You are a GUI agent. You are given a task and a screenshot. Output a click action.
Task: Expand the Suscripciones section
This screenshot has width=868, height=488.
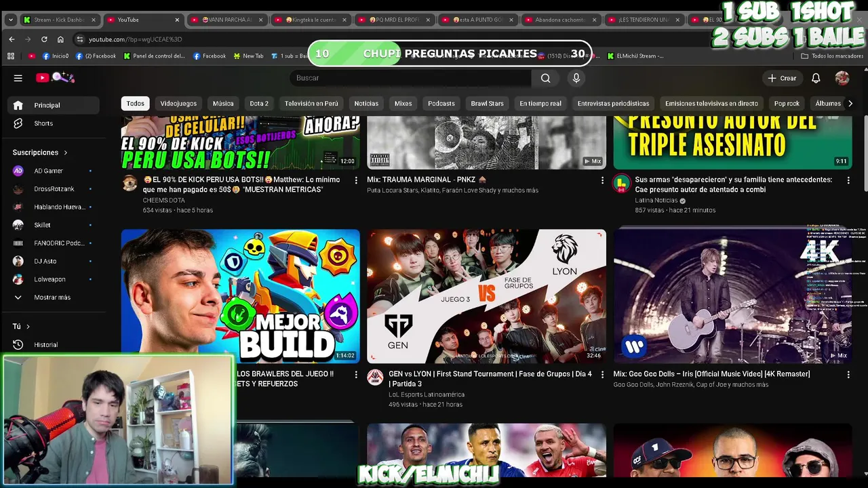pyautogui.click(x=40, y=152)
